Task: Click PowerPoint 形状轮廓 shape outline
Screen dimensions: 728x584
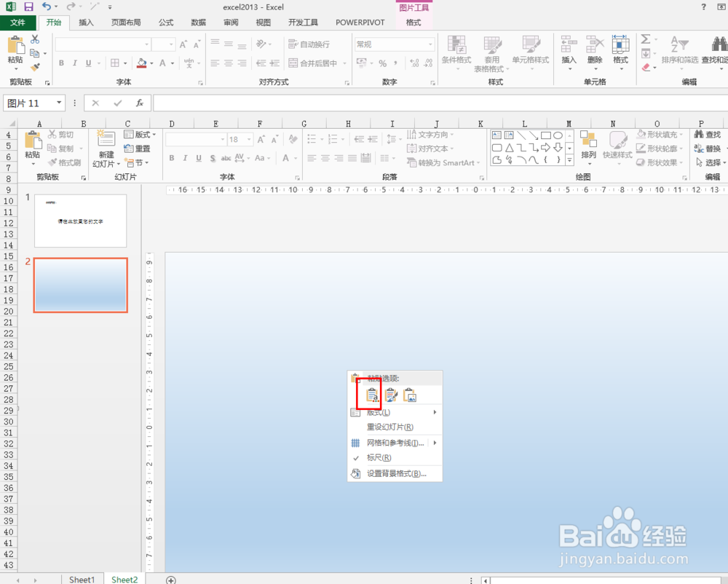Action: pyautogui.click(x=660, y=149)
